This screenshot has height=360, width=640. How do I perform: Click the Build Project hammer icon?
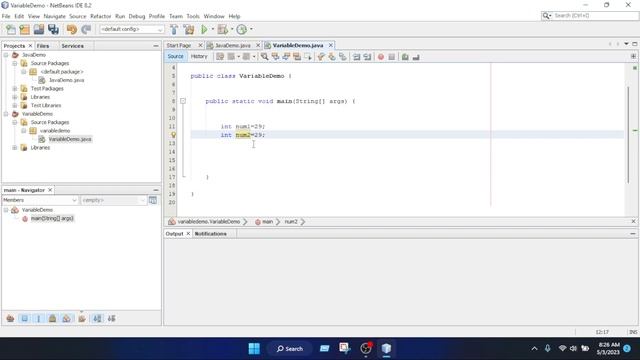pyautogui.click(x=174, y=29)
